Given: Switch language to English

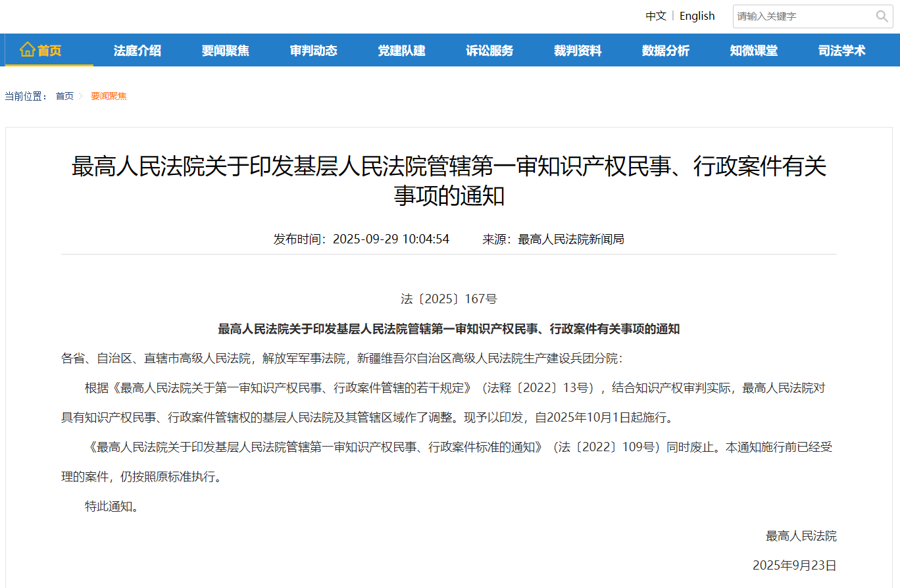Looking at the screenshot, I should tap(697, 16).
